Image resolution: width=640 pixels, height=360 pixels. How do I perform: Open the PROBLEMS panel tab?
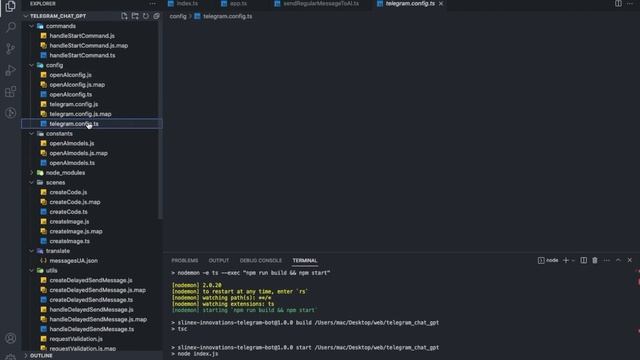[184, 260]
